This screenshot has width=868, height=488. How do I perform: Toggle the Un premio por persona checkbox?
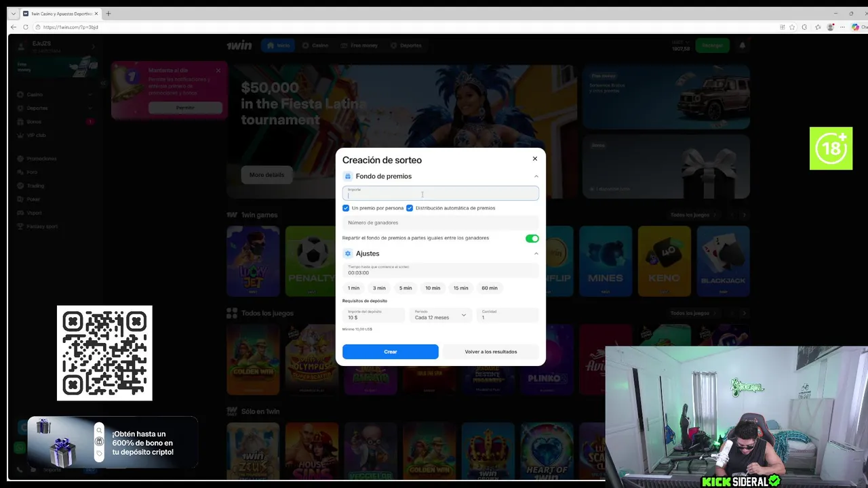(x=346, y=208)
